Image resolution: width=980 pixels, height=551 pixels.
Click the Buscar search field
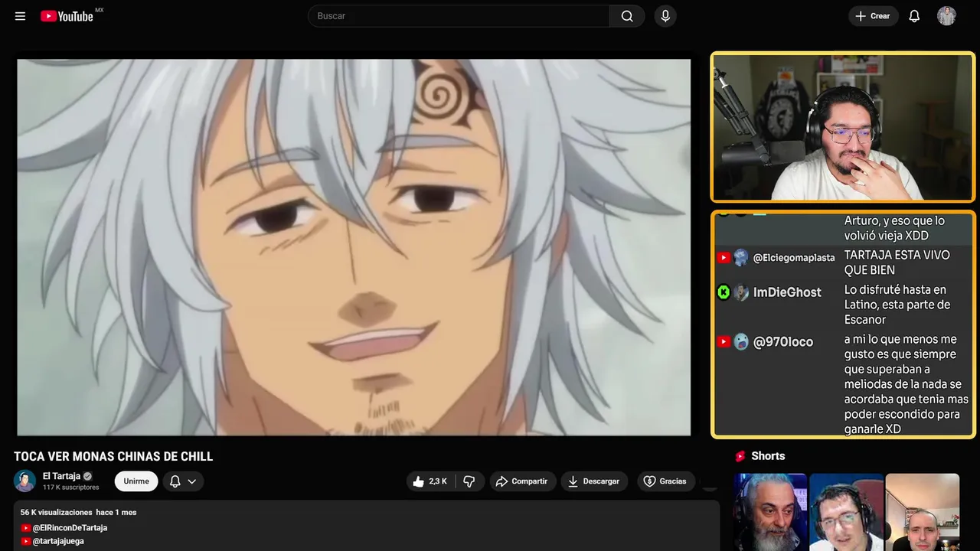click(459, 16)
